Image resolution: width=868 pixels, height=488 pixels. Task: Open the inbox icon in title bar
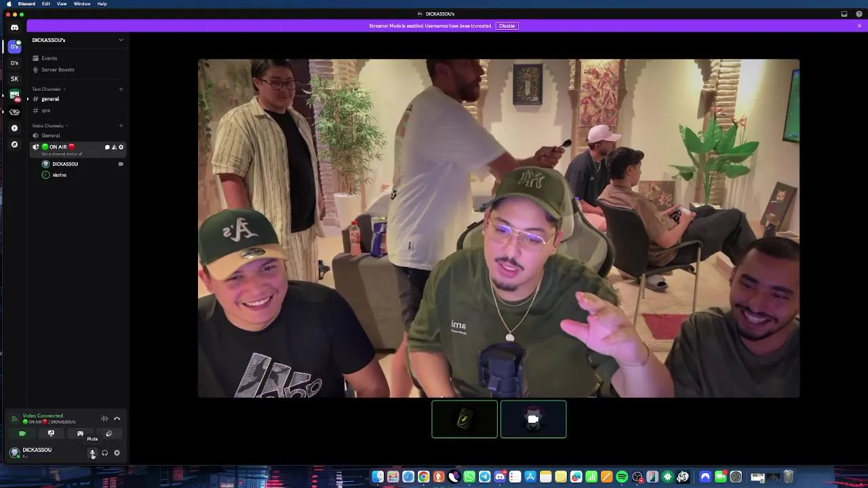[x=844, y=14]
